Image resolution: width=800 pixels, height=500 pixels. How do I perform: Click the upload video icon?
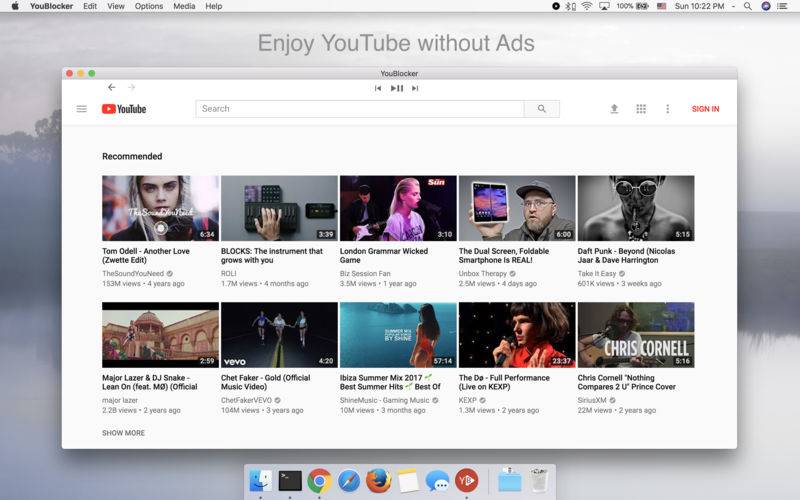pyautogui.click(x=614, y=109)
